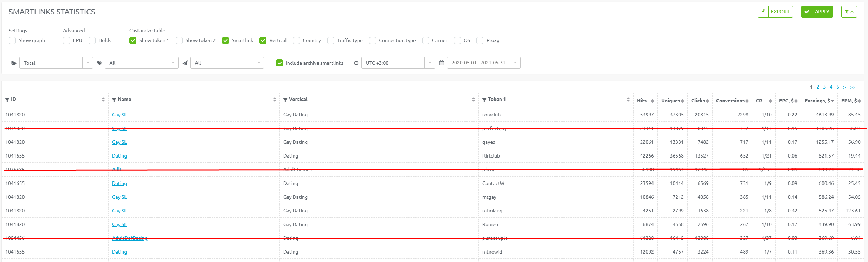This screenshot has width=868, height=262.
Task: Enable the Country column checkbox
Action: point(296,40)
